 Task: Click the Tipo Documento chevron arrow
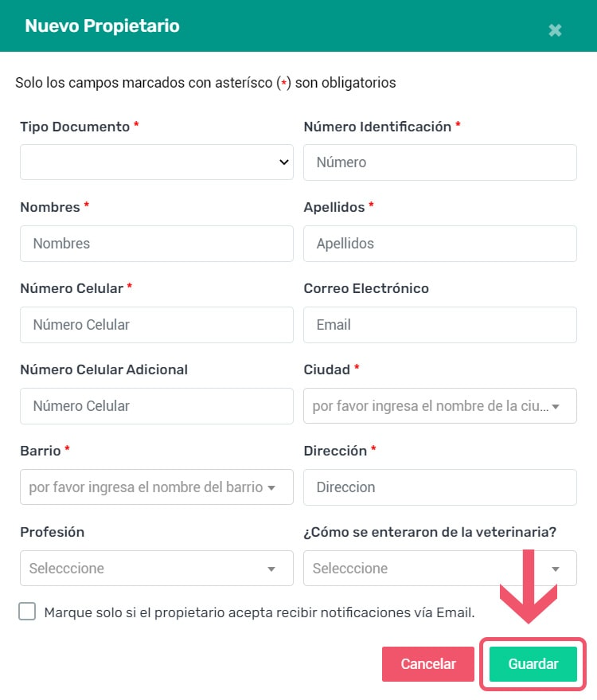pos(284,162)
